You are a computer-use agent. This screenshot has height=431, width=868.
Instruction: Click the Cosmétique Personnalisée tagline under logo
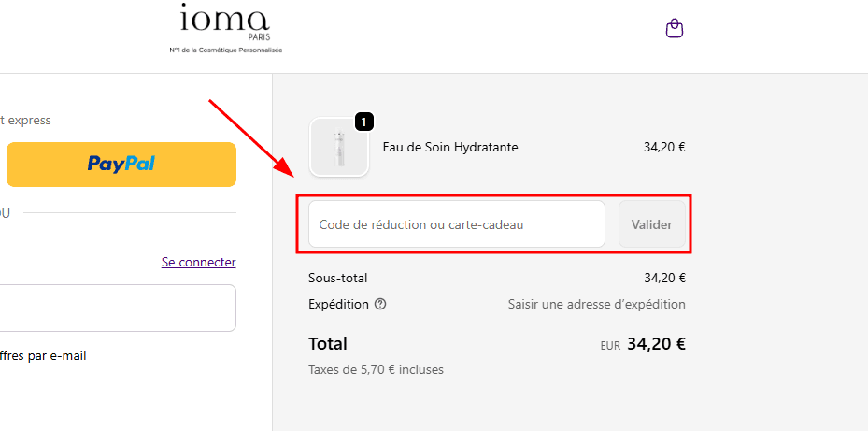tap(225, 50)
